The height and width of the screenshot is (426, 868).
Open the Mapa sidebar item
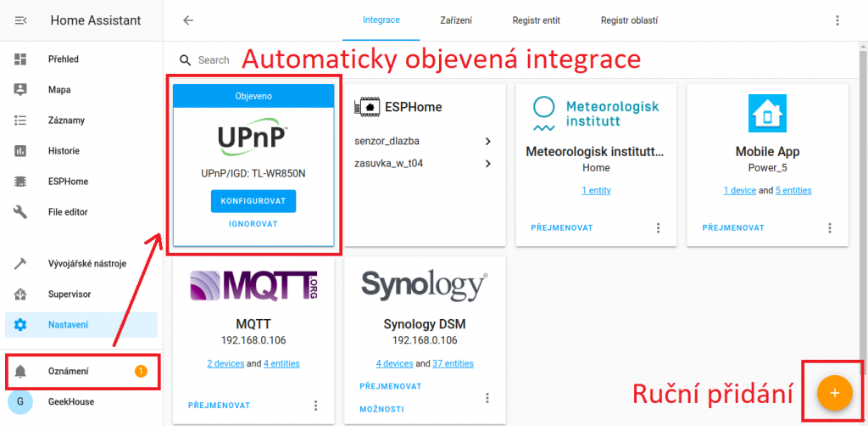click(x=81, y=89)
